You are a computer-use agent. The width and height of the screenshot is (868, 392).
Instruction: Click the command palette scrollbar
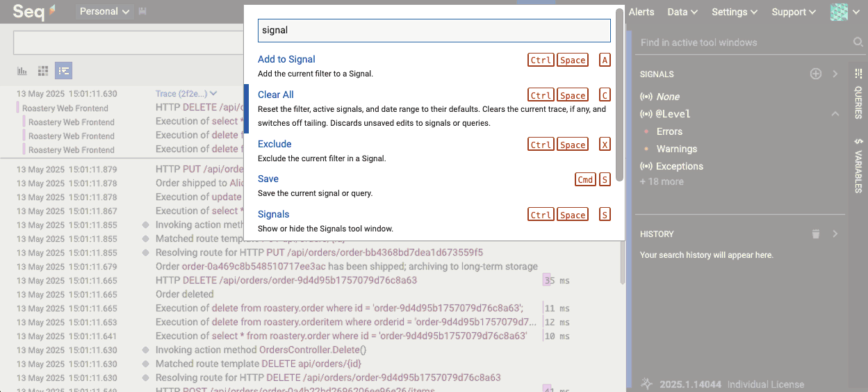click(x=619, y=94)
